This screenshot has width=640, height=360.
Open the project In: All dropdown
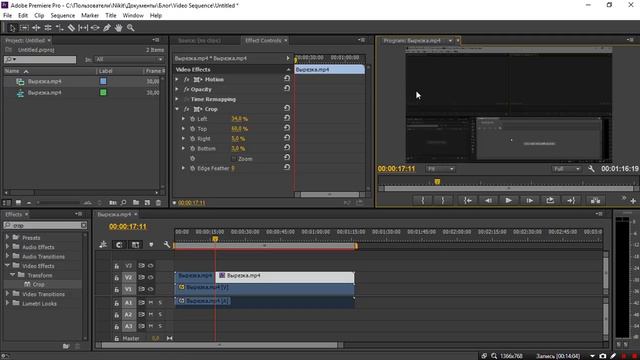[129, 60]
